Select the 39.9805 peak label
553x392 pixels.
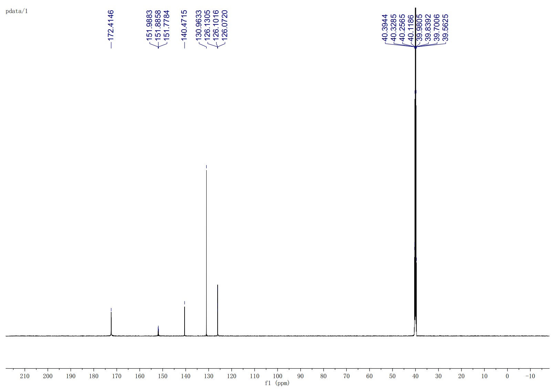[419, 28]
